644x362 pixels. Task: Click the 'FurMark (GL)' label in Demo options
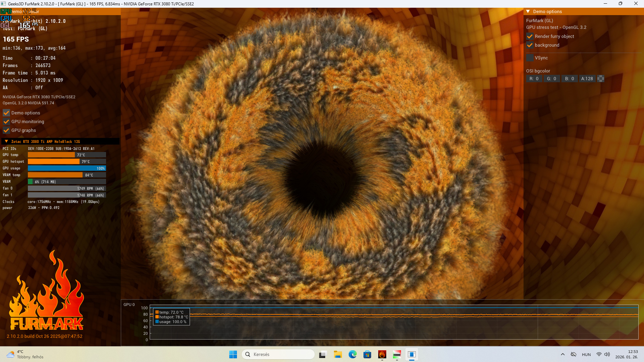point(539,20)
